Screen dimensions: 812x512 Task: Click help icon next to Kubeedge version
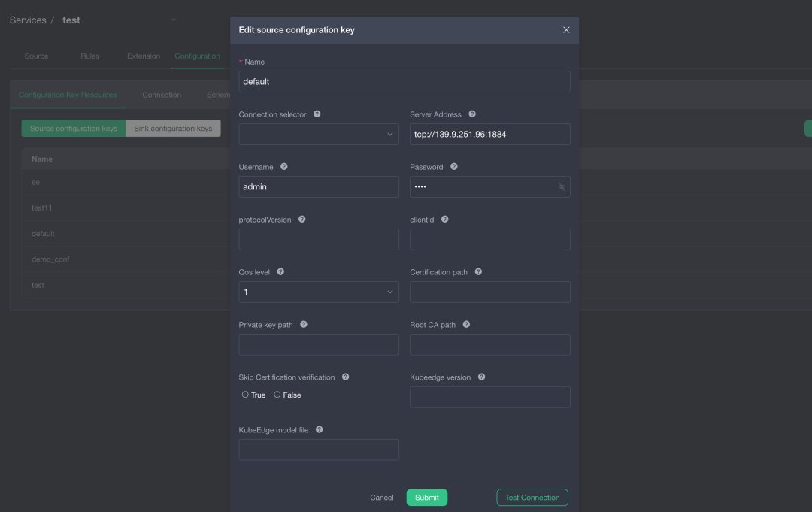coord(482,377)
